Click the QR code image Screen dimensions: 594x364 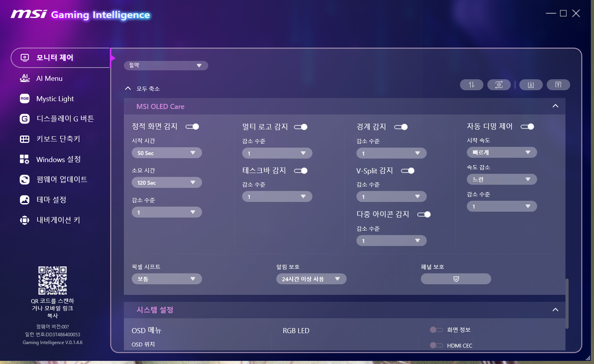tap(52, 280)
